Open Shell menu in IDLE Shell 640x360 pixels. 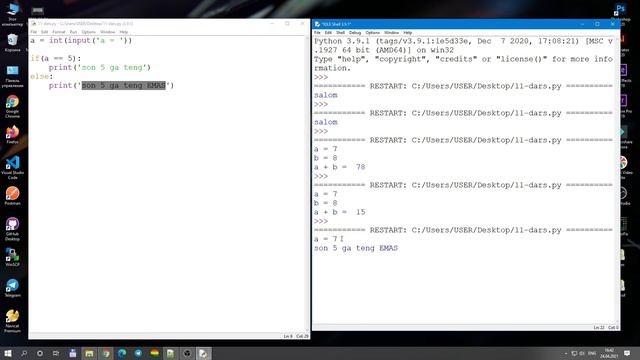coord(340,33)
